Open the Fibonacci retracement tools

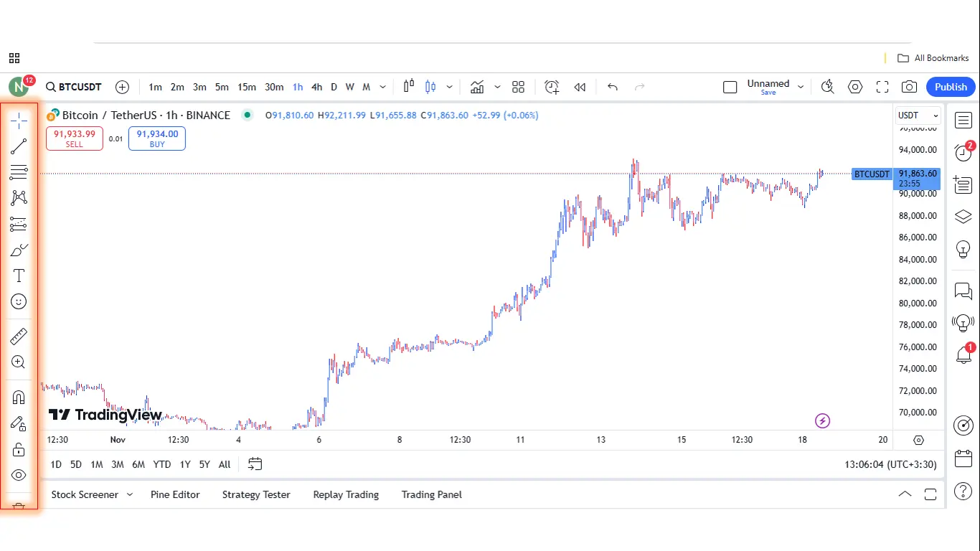[x=19, y=172]
